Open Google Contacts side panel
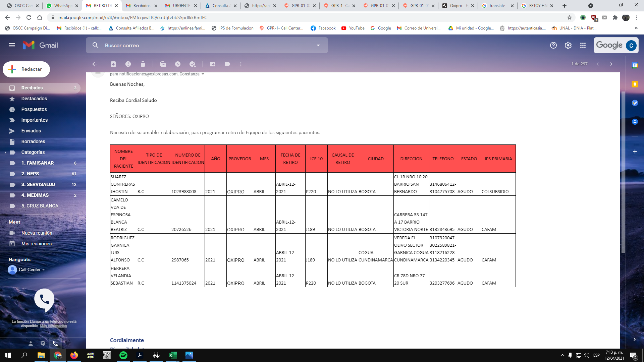Screen dimensions: 644x362 635,122
